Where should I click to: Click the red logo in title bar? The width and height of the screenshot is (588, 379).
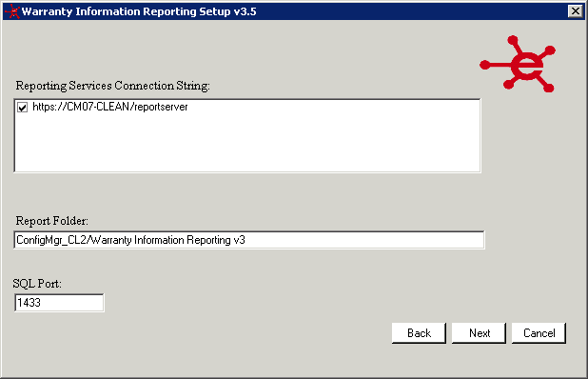tap(12, 11)
